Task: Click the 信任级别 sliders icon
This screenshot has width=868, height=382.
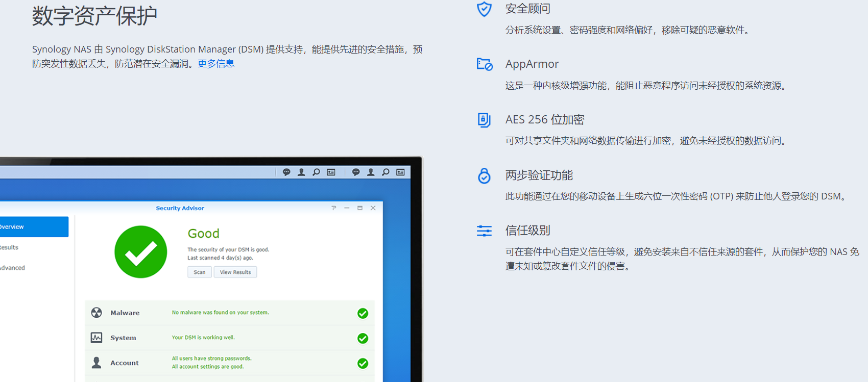Action: click(x=484, y=231)
